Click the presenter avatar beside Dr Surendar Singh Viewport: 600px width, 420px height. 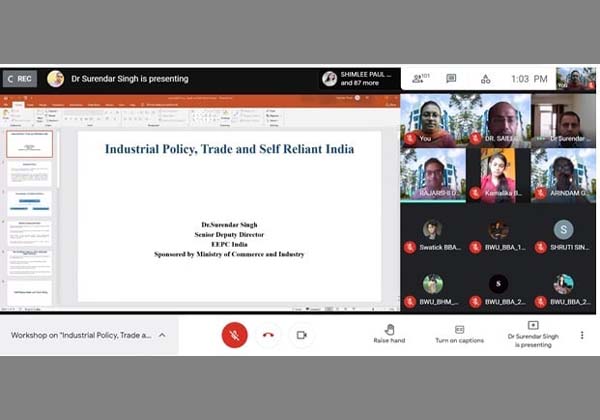pyautogui.click(x=55, y=79)
